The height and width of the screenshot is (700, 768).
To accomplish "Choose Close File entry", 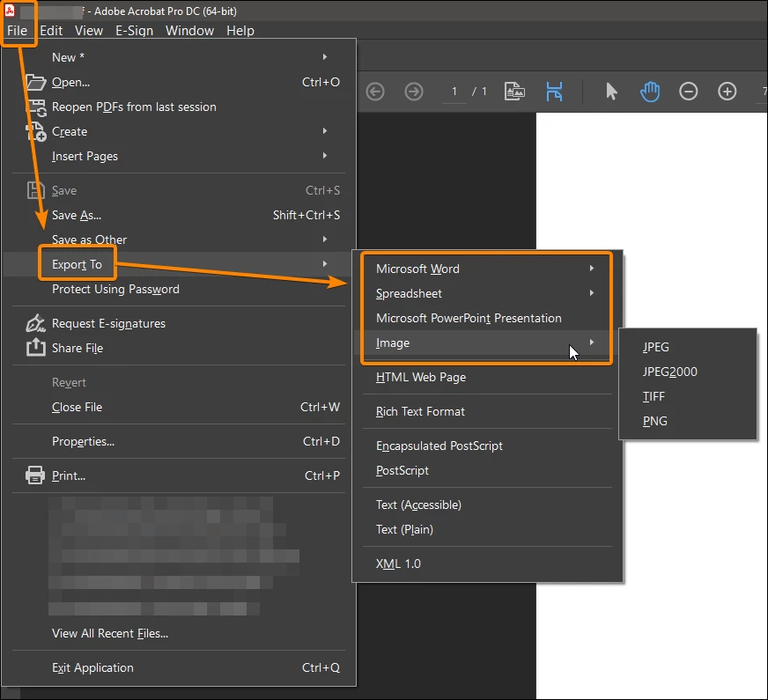I will coord(180,407).
